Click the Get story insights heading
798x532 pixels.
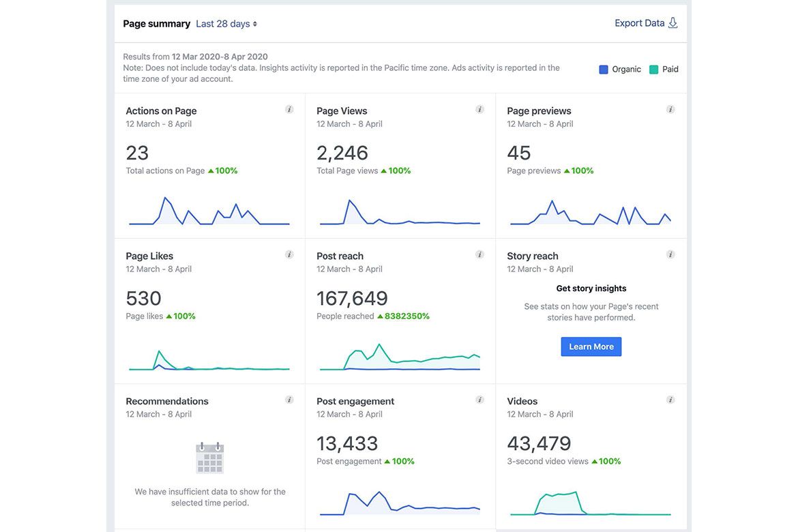591,288
